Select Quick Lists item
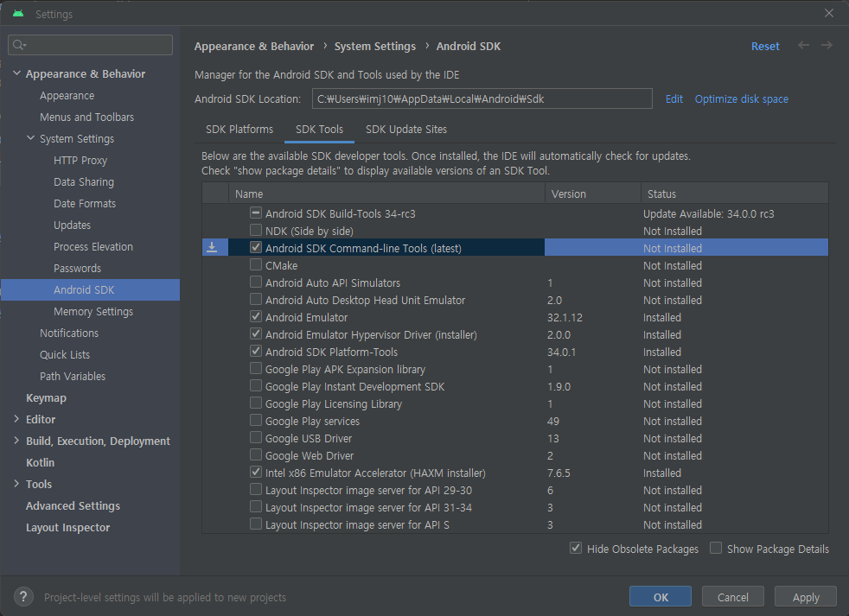The height and width of the screenshot is (616, 849). pos(65,354)
